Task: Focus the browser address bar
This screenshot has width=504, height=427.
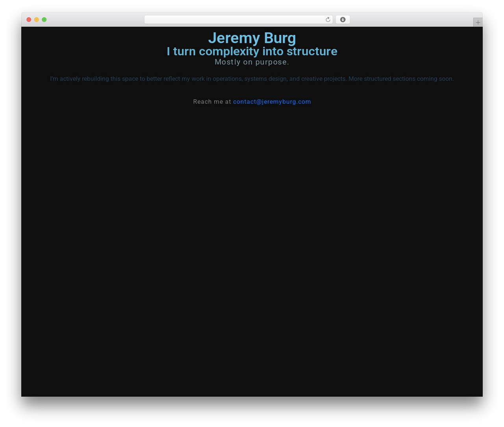Action: 239,20
